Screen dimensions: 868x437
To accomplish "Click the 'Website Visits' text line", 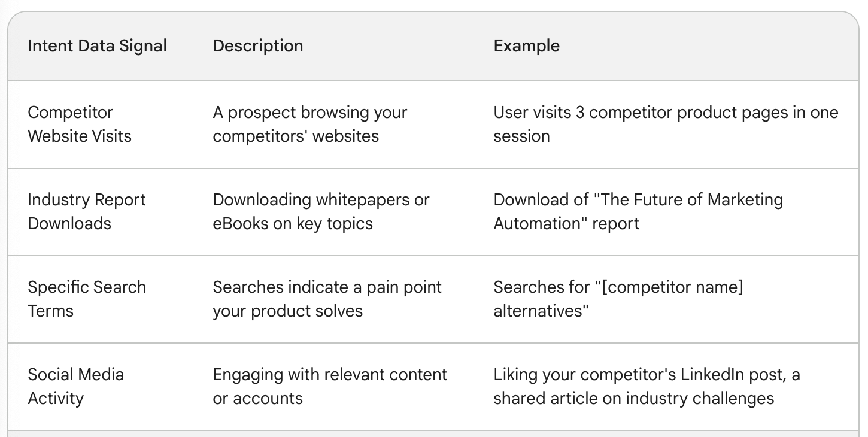I will point(80,136).
